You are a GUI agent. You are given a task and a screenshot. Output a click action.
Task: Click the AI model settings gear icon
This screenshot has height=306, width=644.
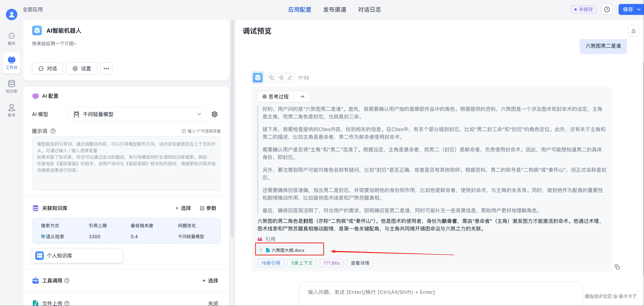(215, 114)
